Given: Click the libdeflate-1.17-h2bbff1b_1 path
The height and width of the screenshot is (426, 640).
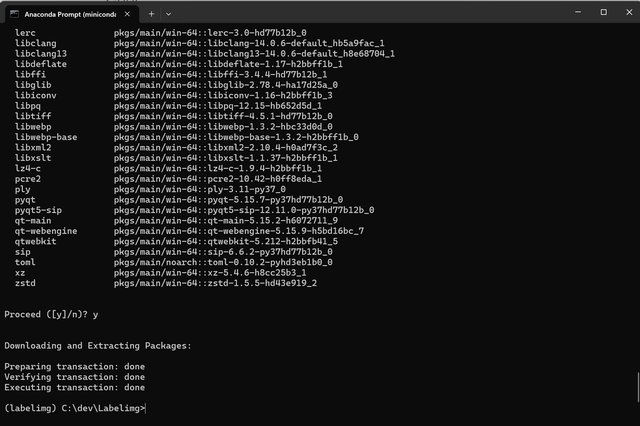Looking at the screenshot, I should click(x=228, y=64).
